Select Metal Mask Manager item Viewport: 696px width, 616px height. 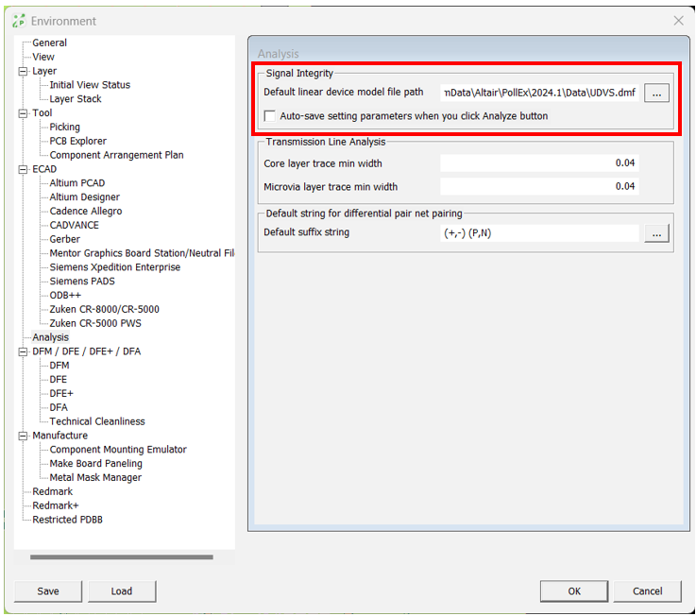click(x=95, y=478)
